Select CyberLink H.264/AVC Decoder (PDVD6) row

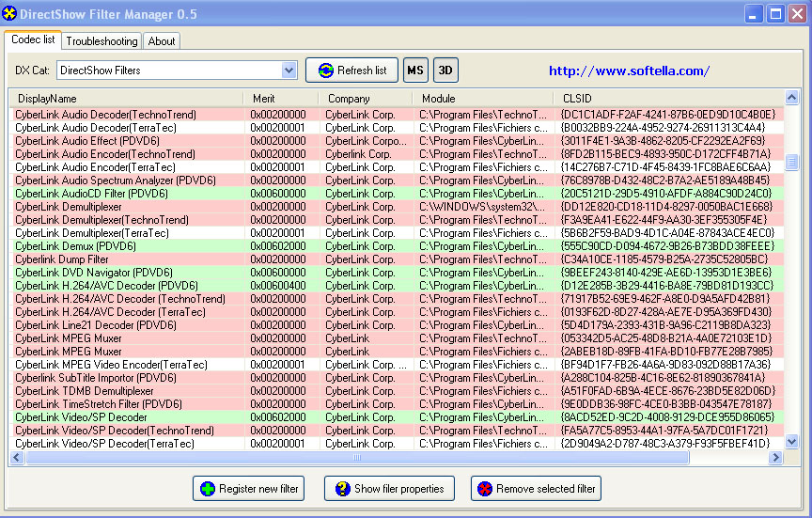[397, 286]
